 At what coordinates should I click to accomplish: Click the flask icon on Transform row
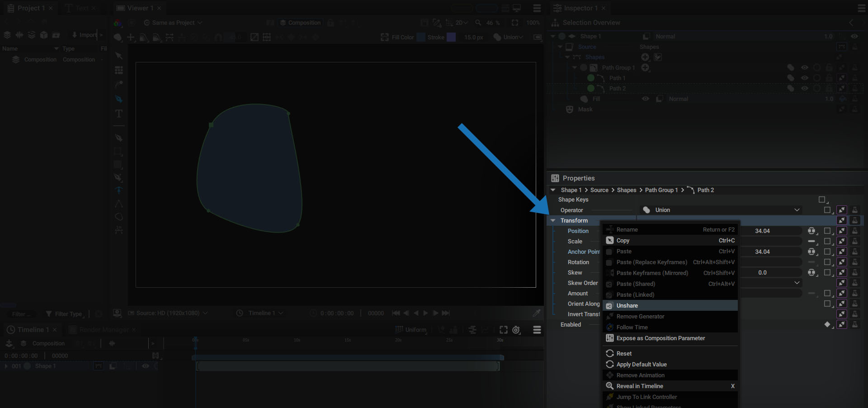click(x=855, y=220)
